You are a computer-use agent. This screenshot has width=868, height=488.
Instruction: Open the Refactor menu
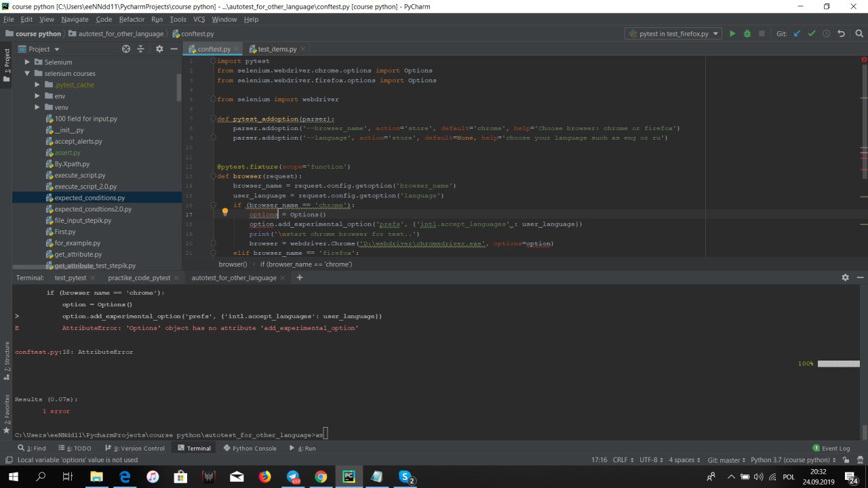[132, 19]
